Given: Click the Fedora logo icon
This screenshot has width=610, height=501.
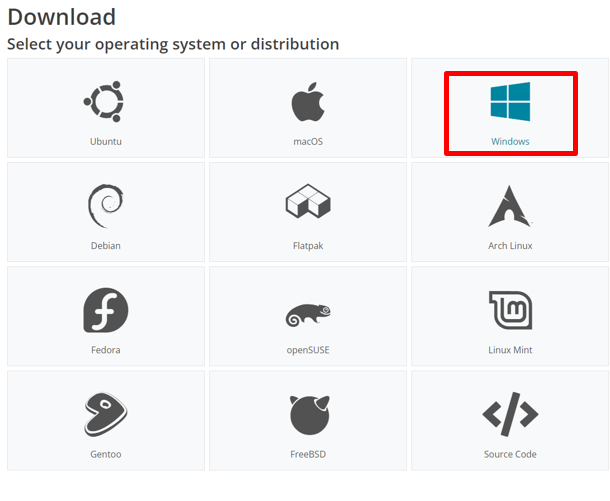Looking at the screenshot, I should coord(106,310).
